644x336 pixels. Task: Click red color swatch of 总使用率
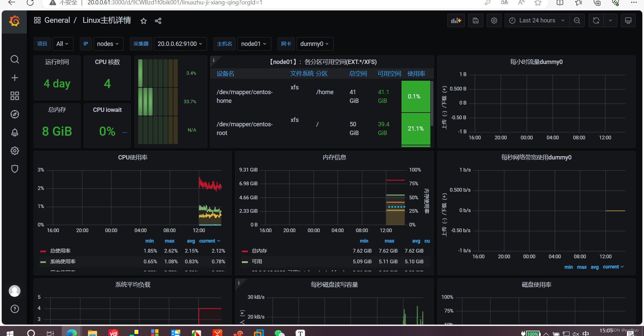(x=43, y=251)
